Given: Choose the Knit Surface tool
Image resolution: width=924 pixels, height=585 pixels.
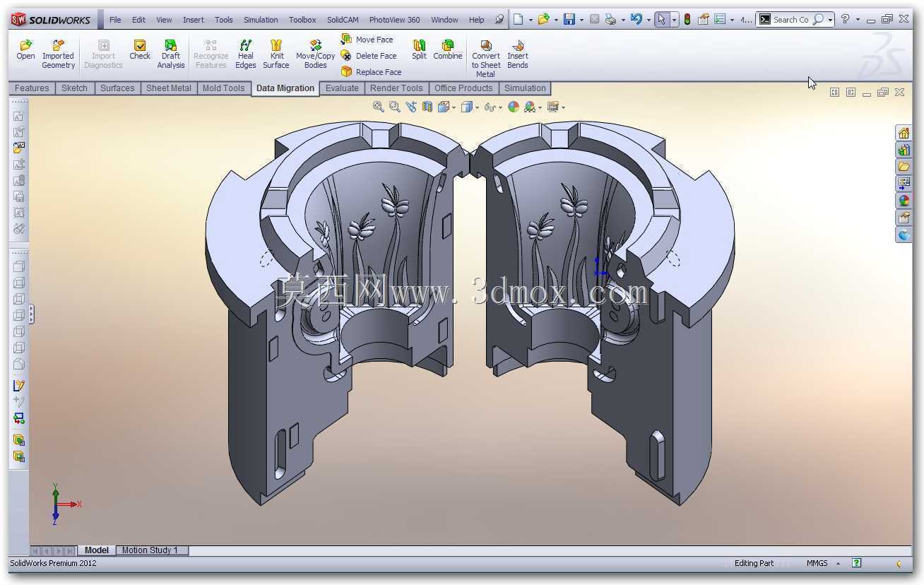Looking at the screenshot, I should (276, 54).
